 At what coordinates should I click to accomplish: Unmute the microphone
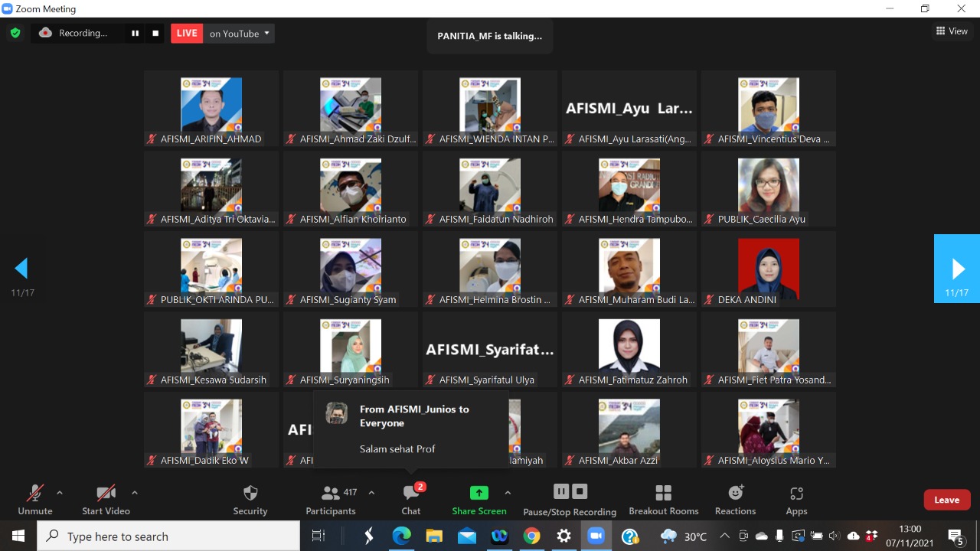coord(35,500)
